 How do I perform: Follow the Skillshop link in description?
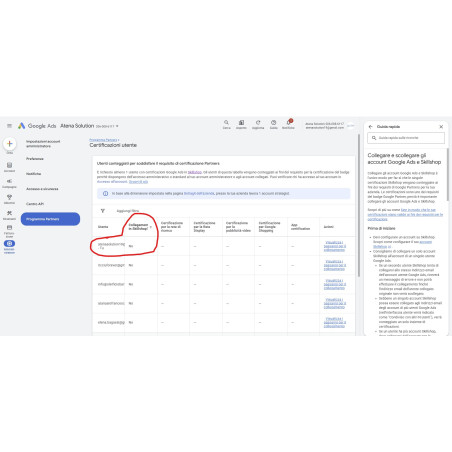click(x=195, y=172)
